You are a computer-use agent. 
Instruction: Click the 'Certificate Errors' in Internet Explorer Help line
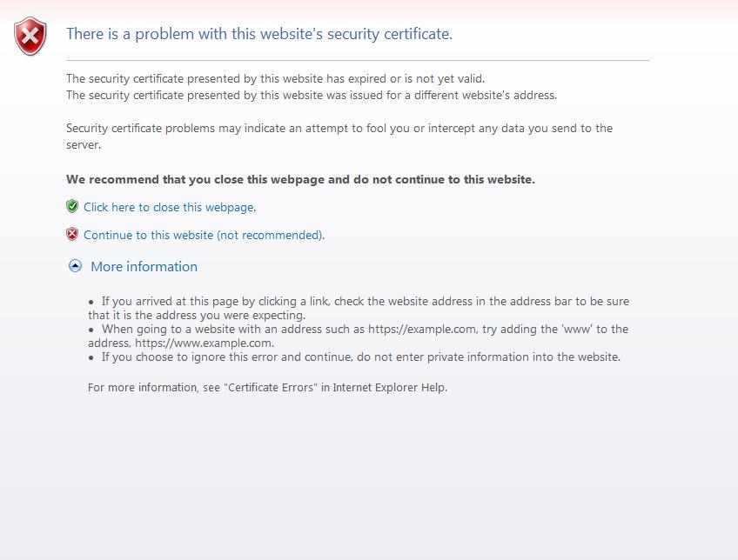[x=267, y=388]
